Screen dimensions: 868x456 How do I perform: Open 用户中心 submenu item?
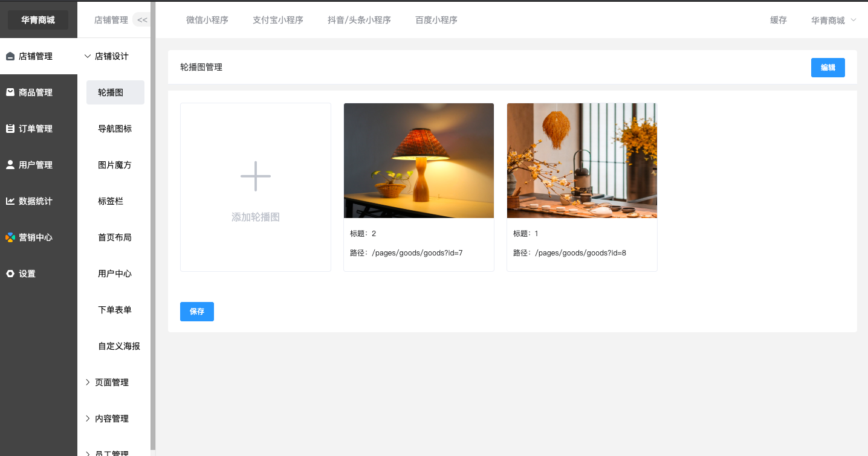(115, 274)
